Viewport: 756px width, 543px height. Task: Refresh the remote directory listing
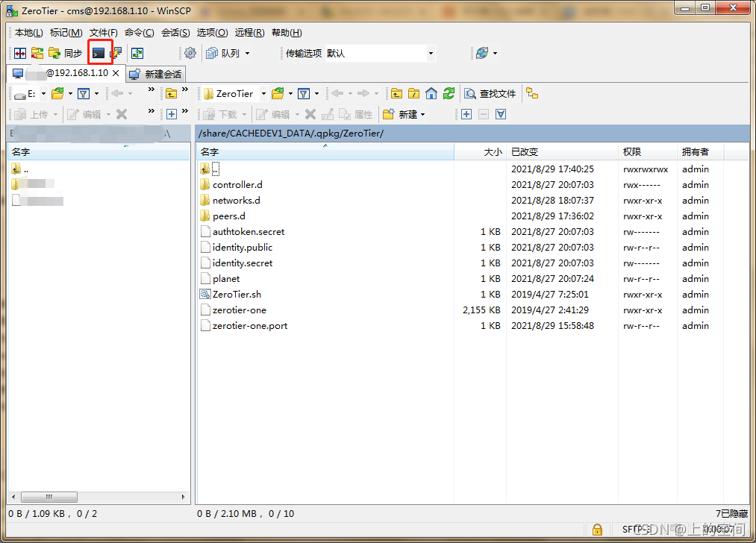449,93
